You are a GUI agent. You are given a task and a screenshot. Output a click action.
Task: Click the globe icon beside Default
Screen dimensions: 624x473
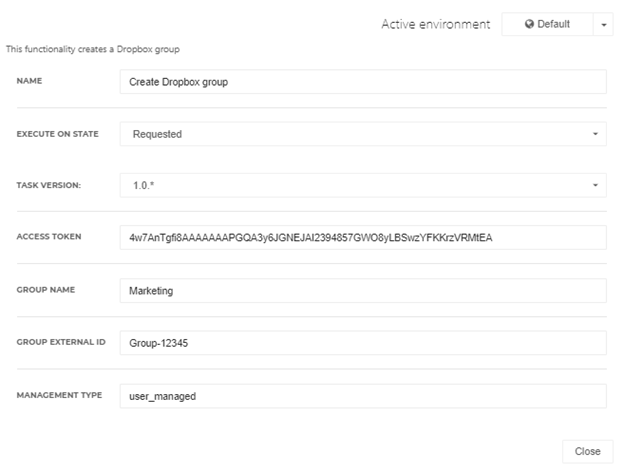tap(529, 24)
